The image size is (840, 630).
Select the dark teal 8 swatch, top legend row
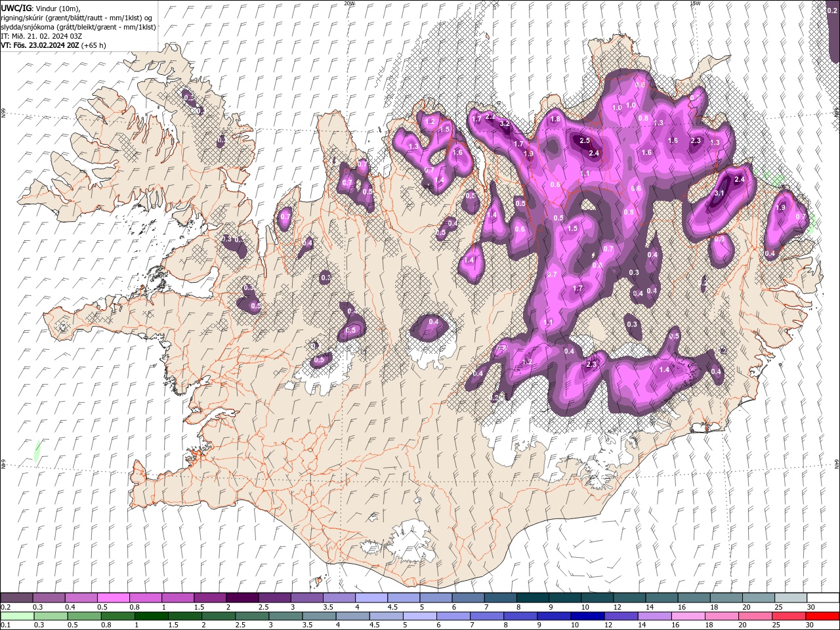[533, 598]
